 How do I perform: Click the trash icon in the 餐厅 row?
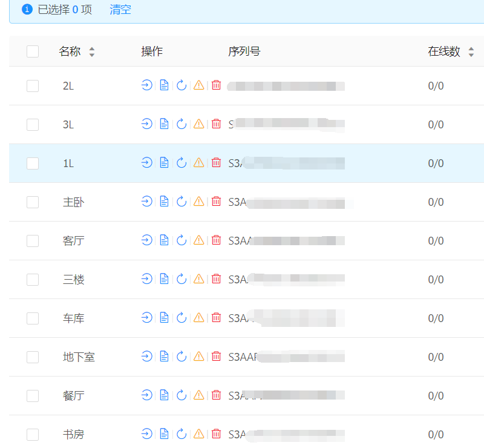click(x=217, y=395)
